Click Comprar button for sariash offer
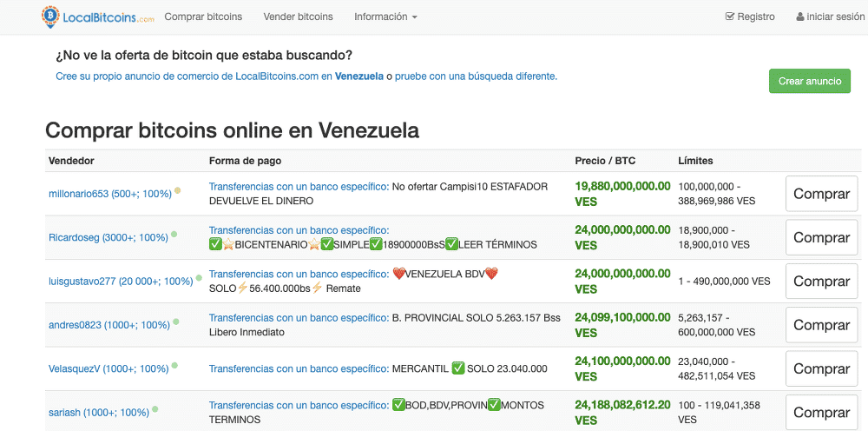Screen dimensions: 868x431 pyautogui.click(x=821, y=413)
